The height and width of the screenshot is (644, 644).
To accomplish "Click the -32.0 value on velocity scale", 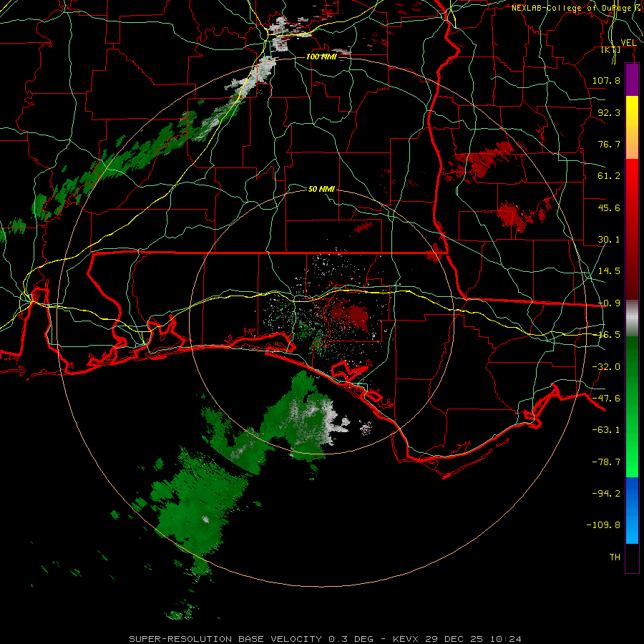I will (606, 367).
